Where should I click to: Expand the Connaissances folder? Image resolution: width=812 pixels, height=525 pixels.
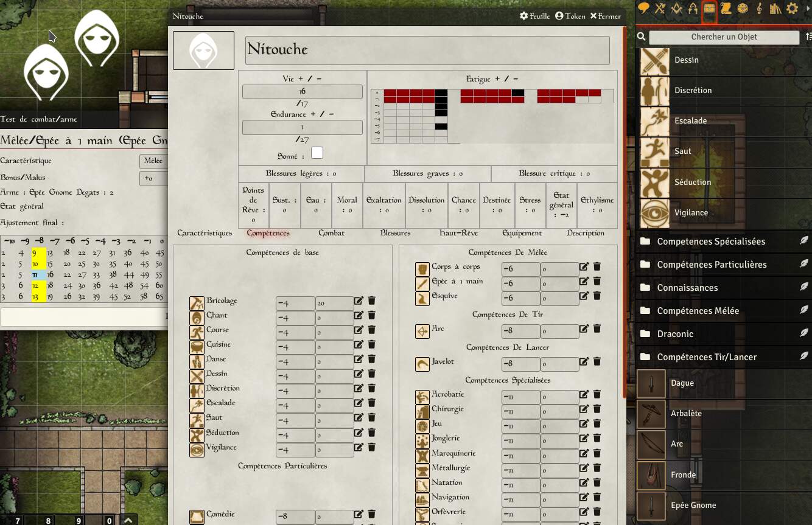click(724, 288)
